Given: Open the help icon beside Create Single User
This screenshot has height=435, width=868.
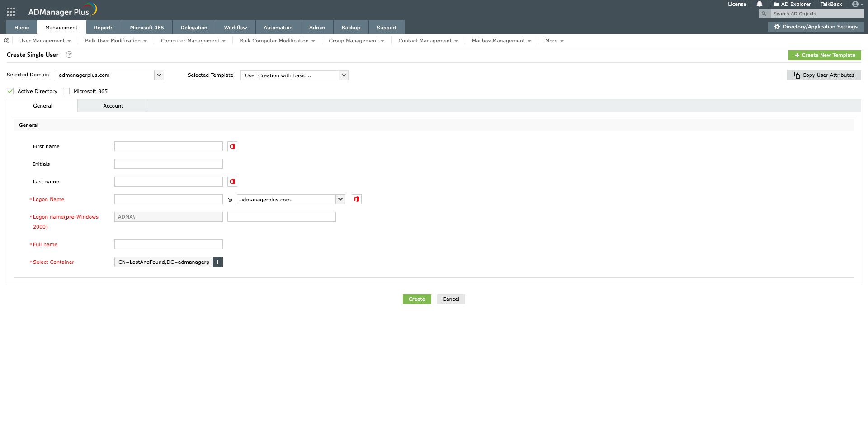Looking at the screenshot, I should click(x=69, y=55).
